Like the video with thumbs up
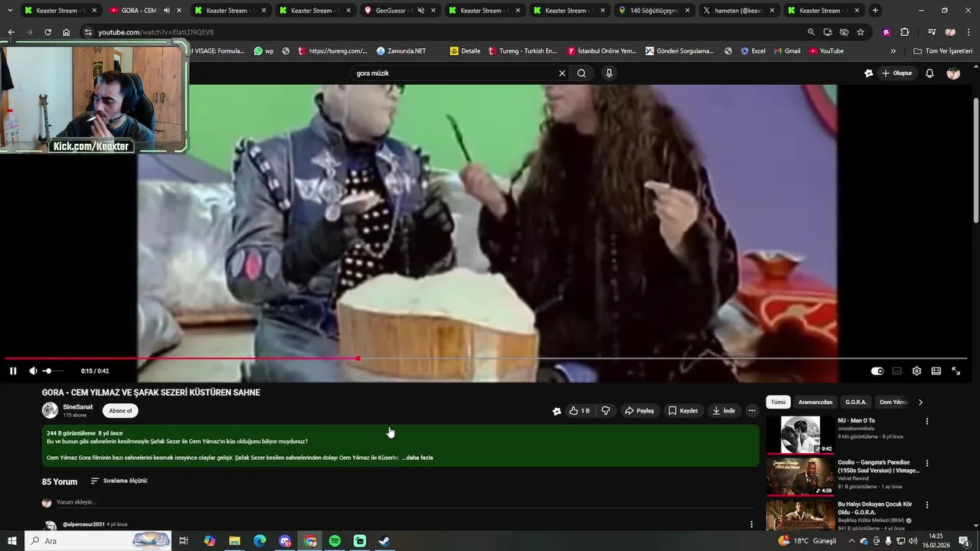980x551 pixels. pos(579,411)
